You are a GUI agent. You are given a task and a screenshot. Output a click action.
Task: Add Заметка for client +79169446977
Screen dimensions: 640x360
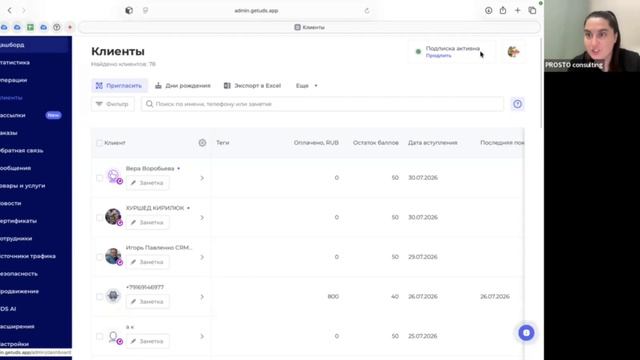click(x=147, y=302)
